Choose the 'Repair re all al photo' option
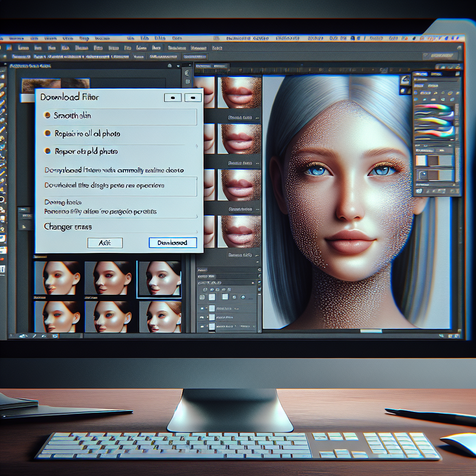The height and width of the screenshot is (476, 476). point(47,133)
